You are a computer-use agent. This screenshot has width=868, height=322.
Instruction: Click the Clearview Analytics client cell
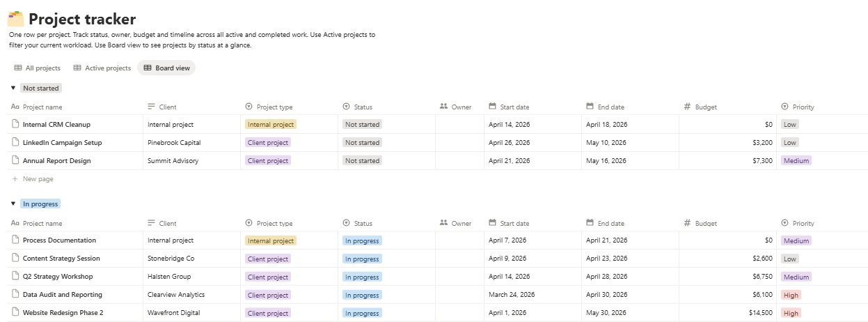(x=191, y=294)
